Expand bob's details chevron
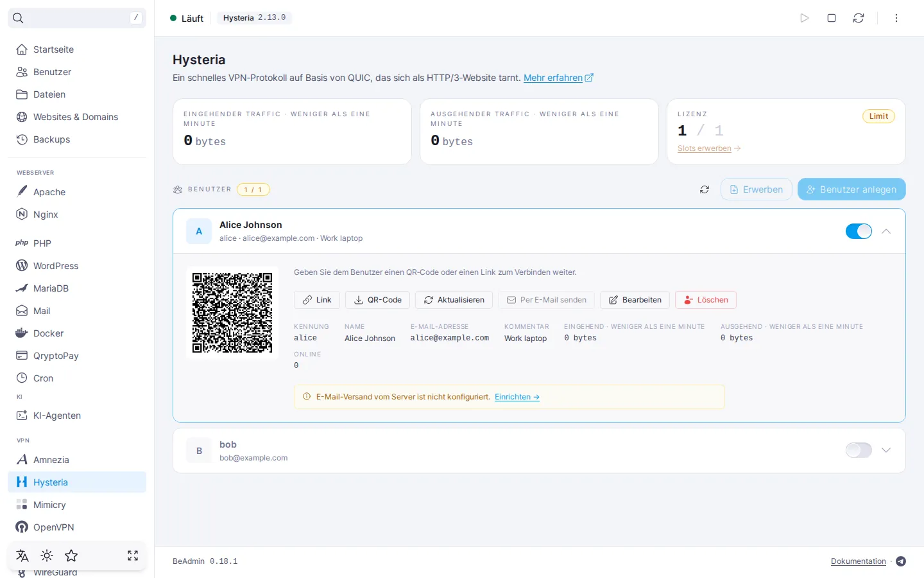This screenshot has width=924, height=578. tap(886, 450)
